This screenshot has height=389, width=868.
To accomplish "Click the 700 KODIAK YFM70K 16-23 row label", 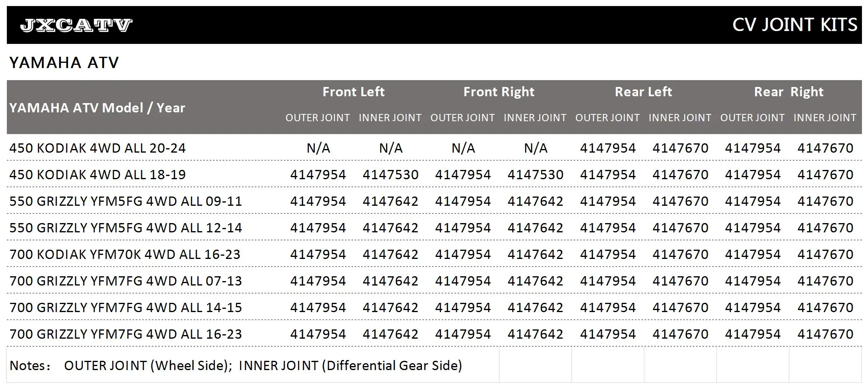I will 125,255.
